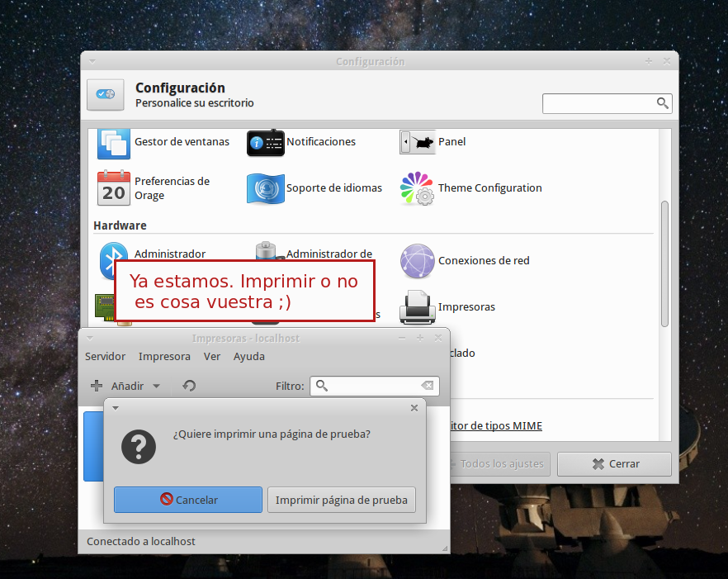The image size is (728, 579).
Task: Open the Impresora menu
Action: click(164, 357)
